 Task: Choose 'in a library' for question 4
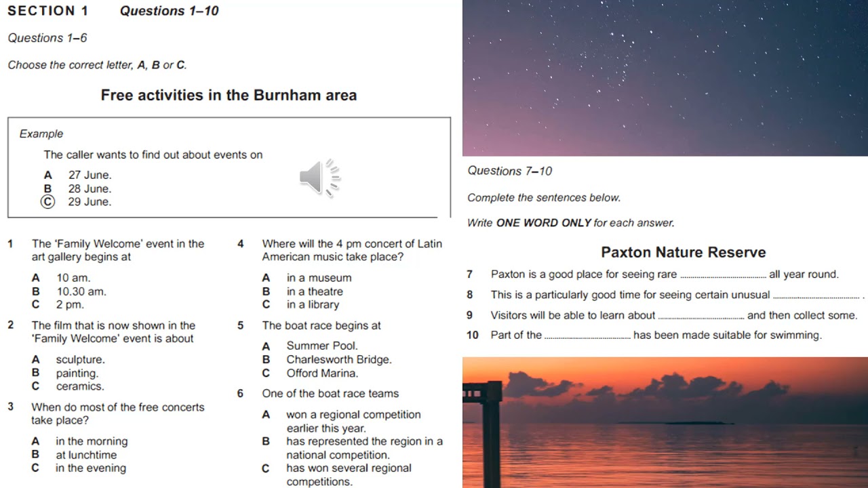tap(301, 305)
